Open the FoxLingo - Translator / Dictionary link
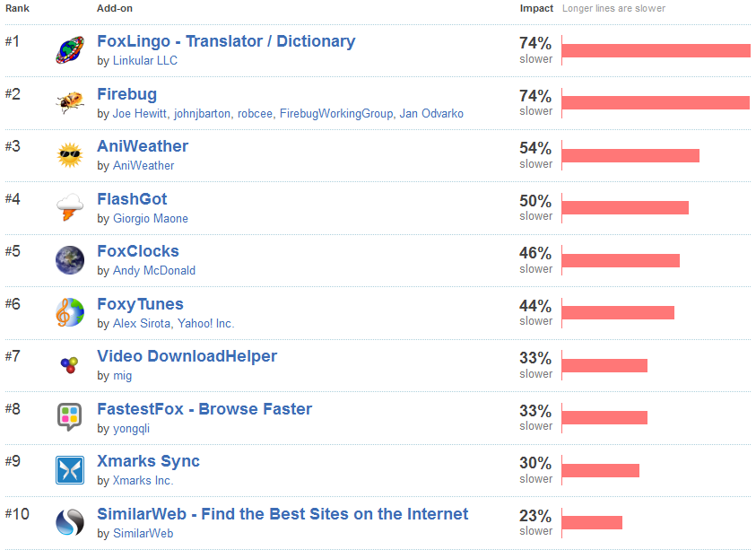Viewport: 756px width, 550px height. [226, 41]
